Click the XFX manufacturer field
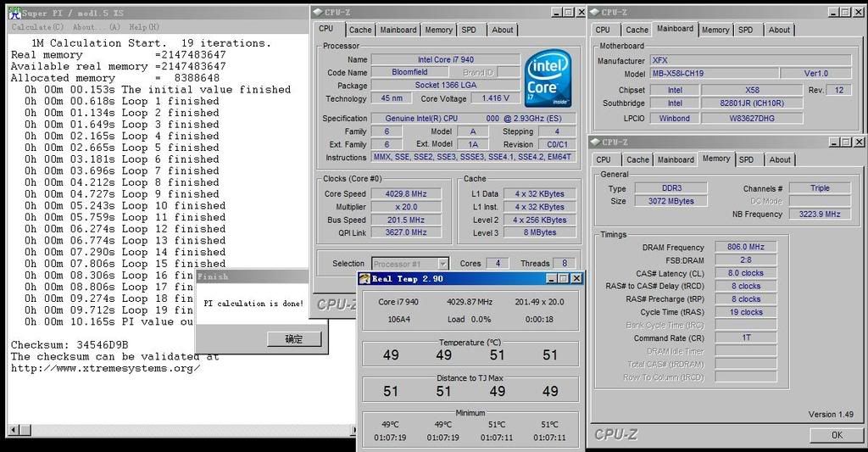 (750, 60)
